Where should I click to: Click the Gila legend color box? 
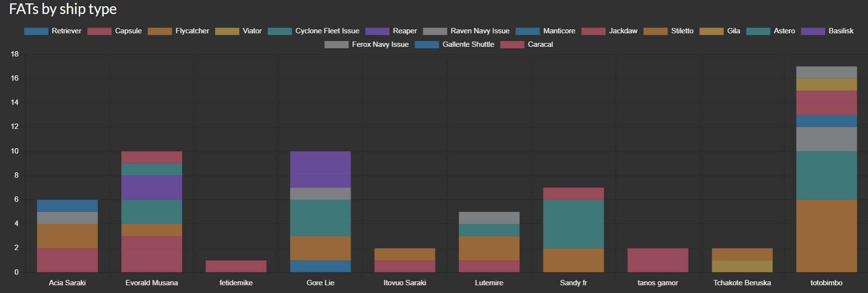click(711, 31)
